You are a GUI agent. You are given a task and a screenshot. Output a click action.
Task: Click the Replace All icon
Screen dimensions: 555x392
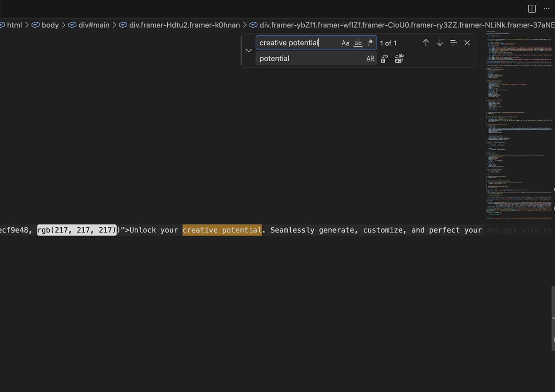399,59
